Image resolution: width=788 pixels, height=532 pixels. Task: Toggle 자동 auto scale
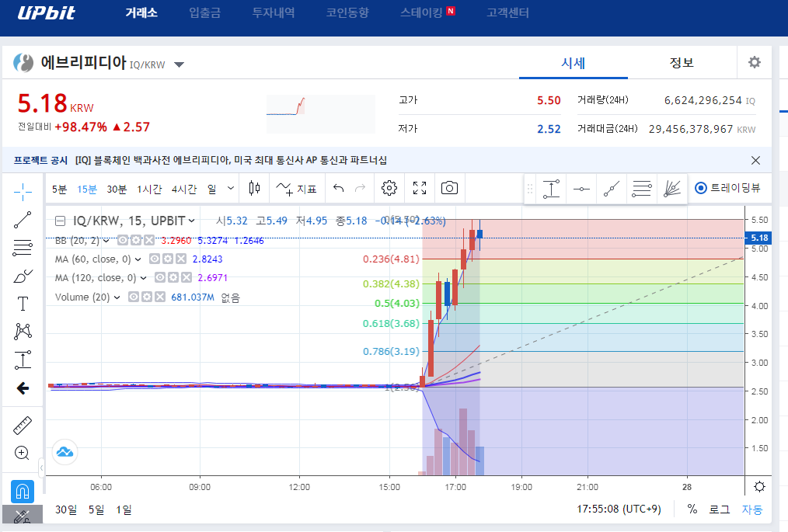pyautogui.click(x=751, y=509)
